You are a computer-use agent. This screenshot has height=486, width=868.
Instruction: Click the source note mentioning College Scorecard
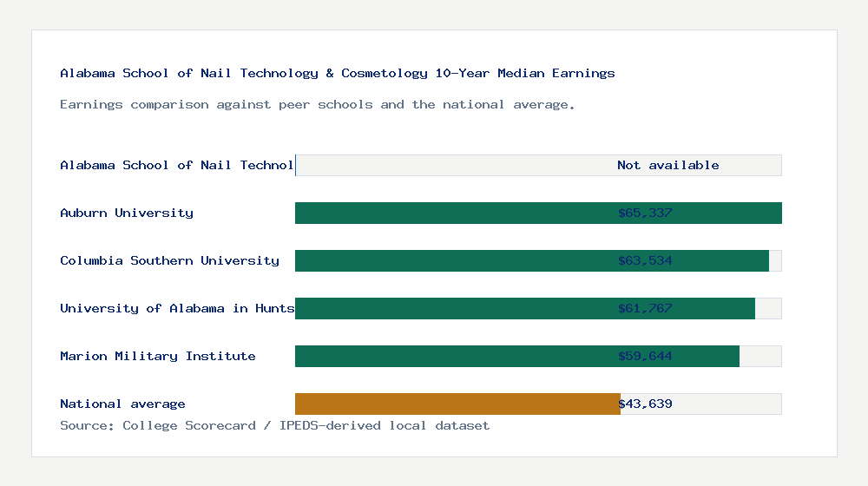(x=274, y=425)
